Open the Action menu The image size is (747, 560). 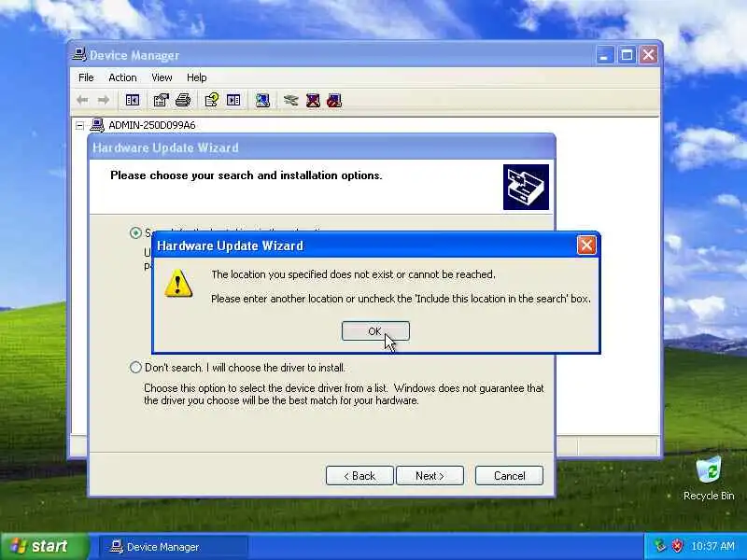pyautogui.click(x=122, y=77)
